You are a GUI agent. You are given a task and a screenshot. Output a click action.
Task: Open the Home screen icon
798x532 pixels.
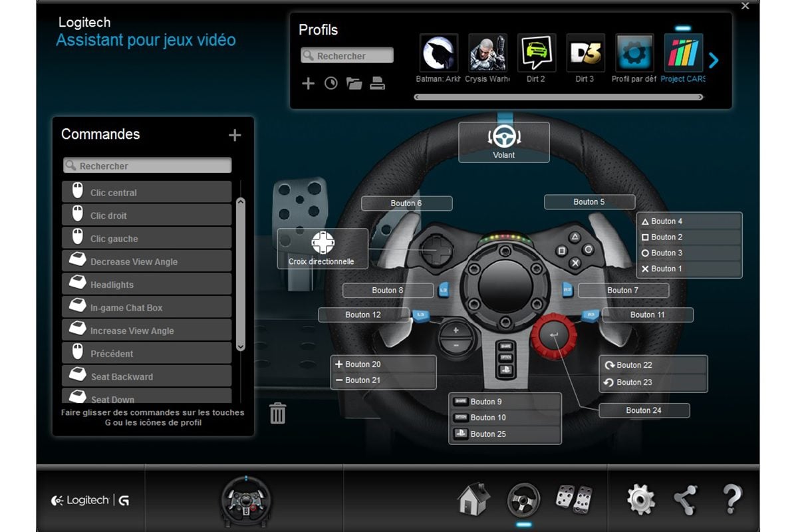click(x=474, y=499)
